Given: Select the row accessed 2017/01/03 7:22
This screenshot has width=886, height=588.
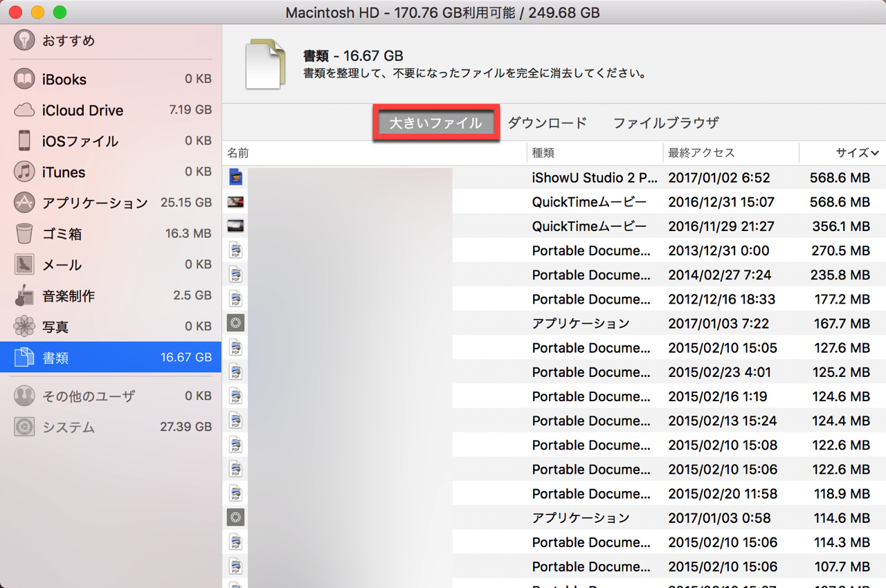Looking at the screenshot, I should pyautogui.click(x=554, y=323).
